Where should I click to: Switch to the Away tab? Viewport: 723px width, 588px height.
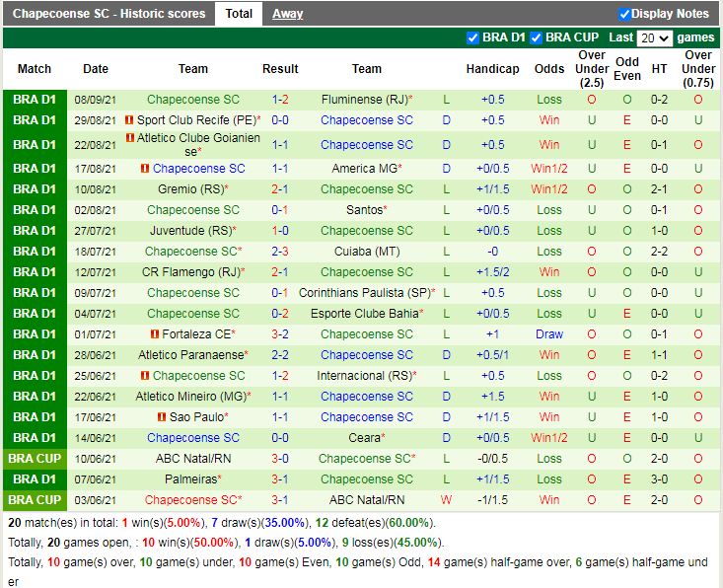(x=287, y=14)
